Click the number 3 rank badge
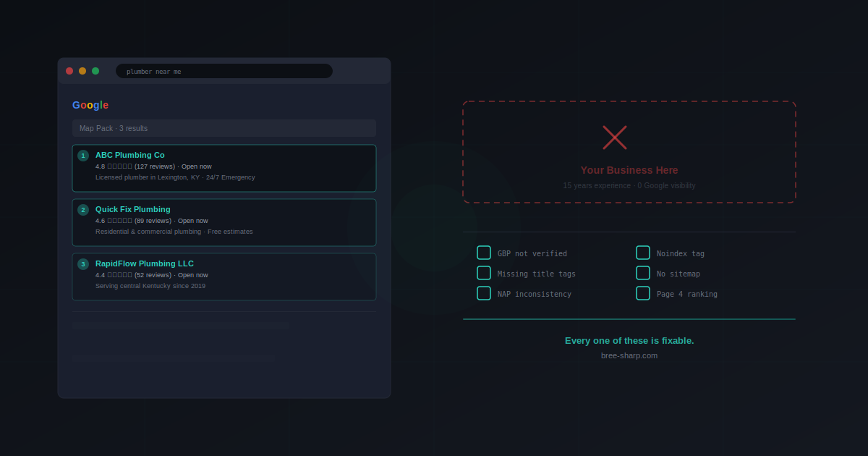Image resolution: width=868 pixels, height=456 pixels. pyautogui.click(x=83, y=264)
